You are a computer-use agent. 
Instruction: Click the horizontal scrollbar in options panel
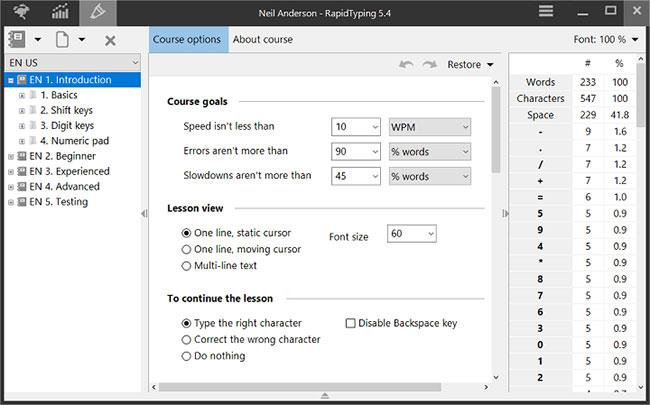pyautogui.click(x=300, y=387)
